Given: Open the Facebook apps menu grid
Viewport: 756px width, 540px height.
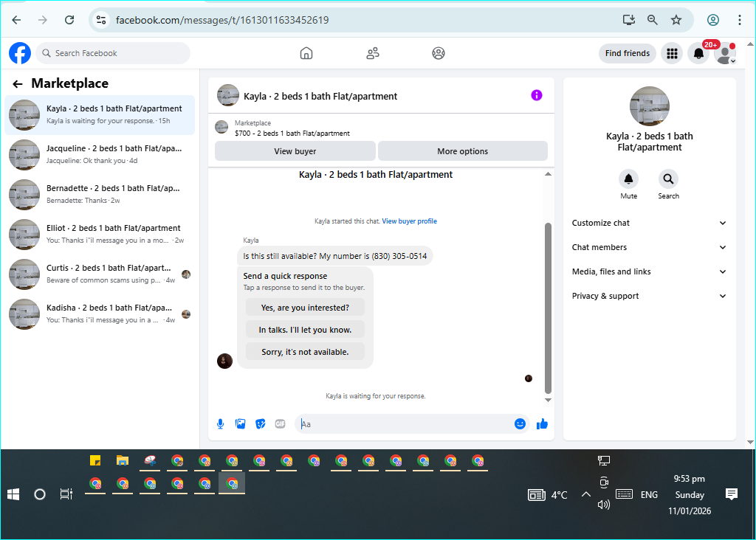Looking at the screenshot, I should tap(672, 53).
